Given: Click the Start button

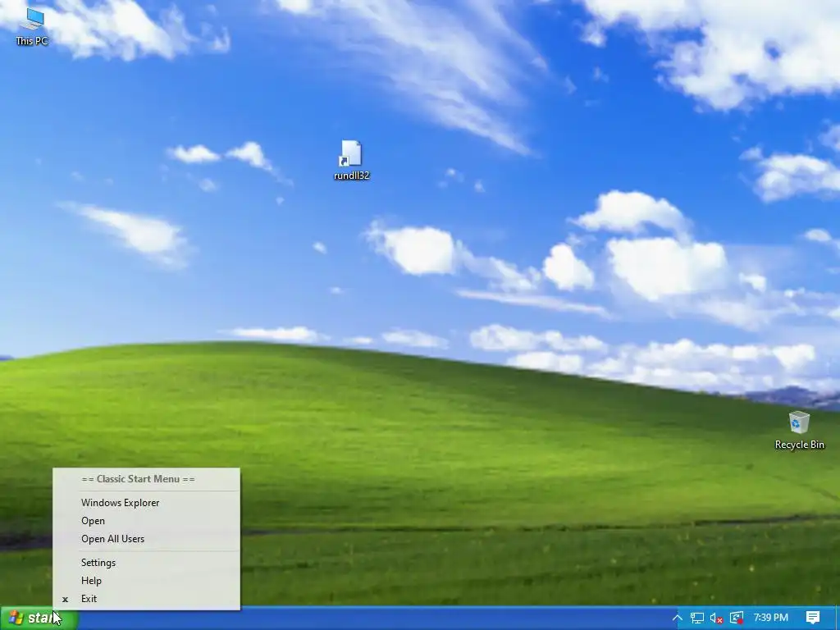Looking at the screenshot, I should coord(39,619).
